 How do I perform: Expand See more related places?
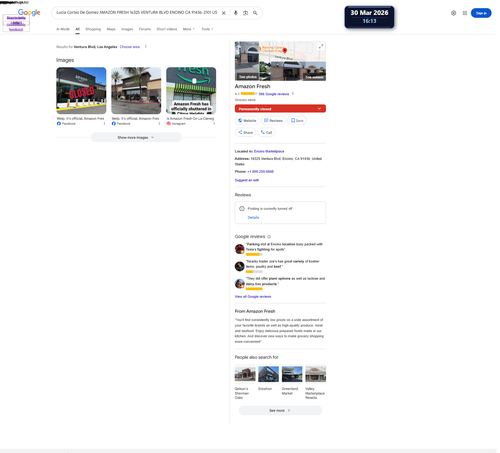tap(280, 410)
